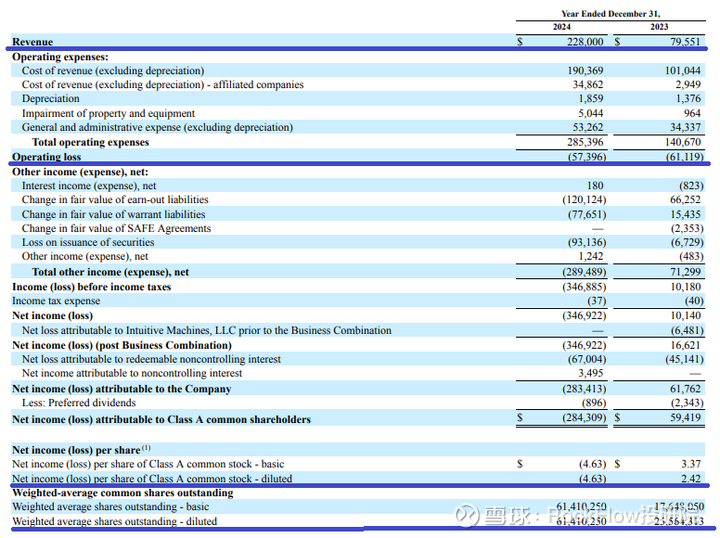Image resolution: width=720 pixels, height=538 pixels.
Task: Select the Year Ended December 31 heading
Action: point(610,13)
